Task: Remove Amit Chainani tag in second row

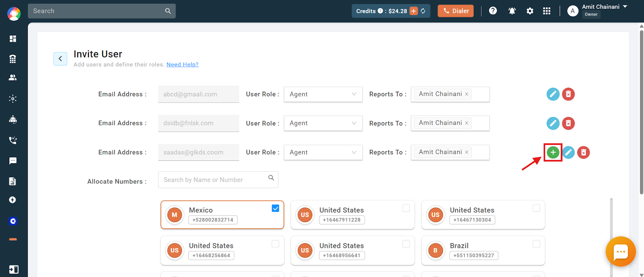Action: 466,123
